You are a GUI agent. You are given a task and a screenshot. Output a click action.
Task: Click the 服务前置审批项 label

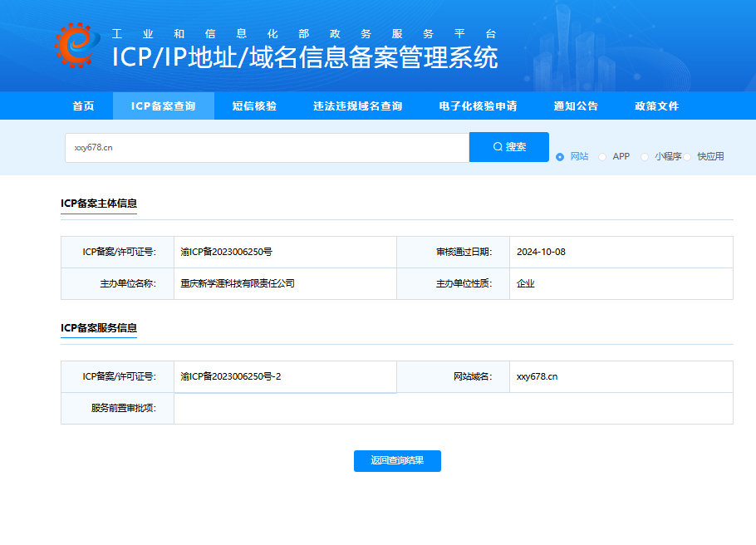(x=124, y=408)
